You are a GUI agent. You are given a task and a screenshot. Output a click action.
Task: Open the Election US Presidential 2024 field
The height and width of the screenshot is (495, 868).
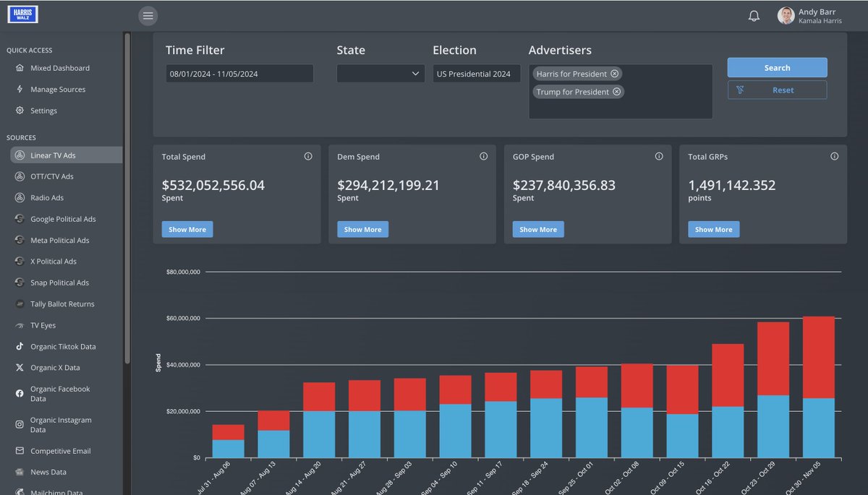coord(477,73)
